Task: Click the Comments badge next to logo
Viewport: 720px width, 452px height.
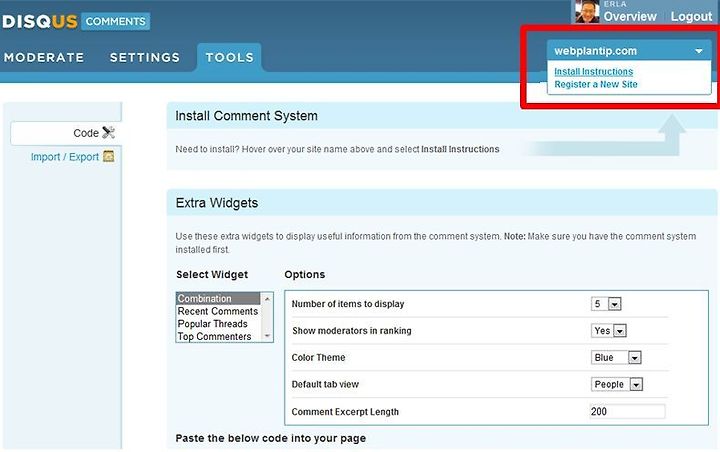Action: 116,21
